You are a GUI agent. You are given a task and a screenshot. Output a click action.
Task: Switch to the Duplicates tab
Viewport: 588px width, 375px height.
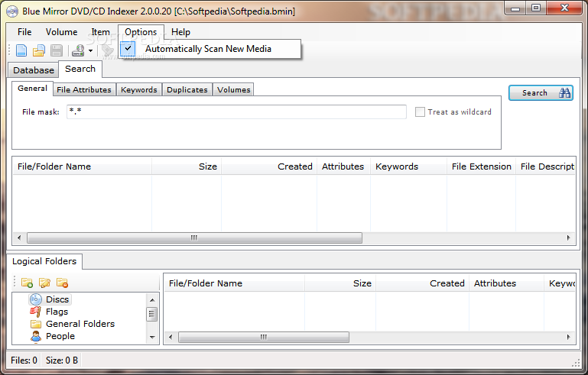[187, 90]
